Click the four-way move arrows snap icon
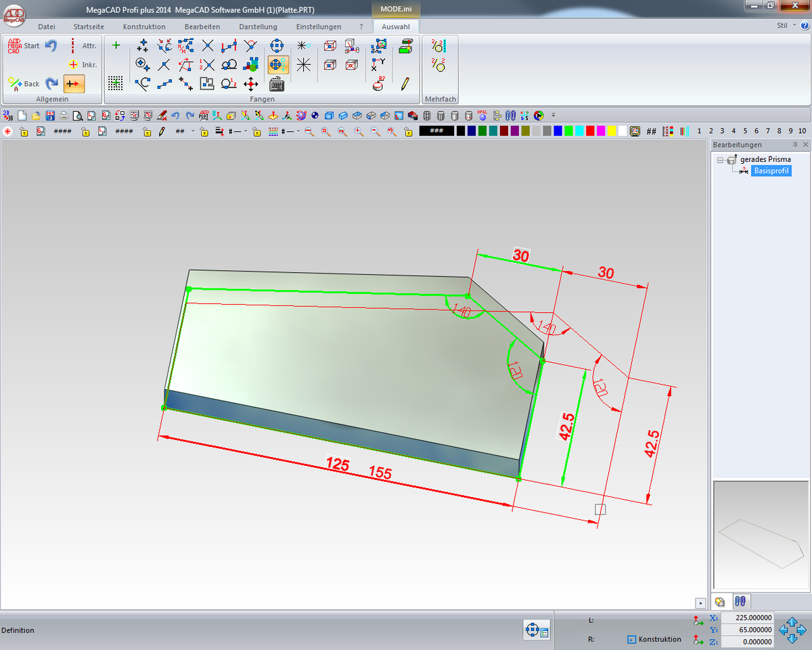812x650 pixels. click(251, 84)
